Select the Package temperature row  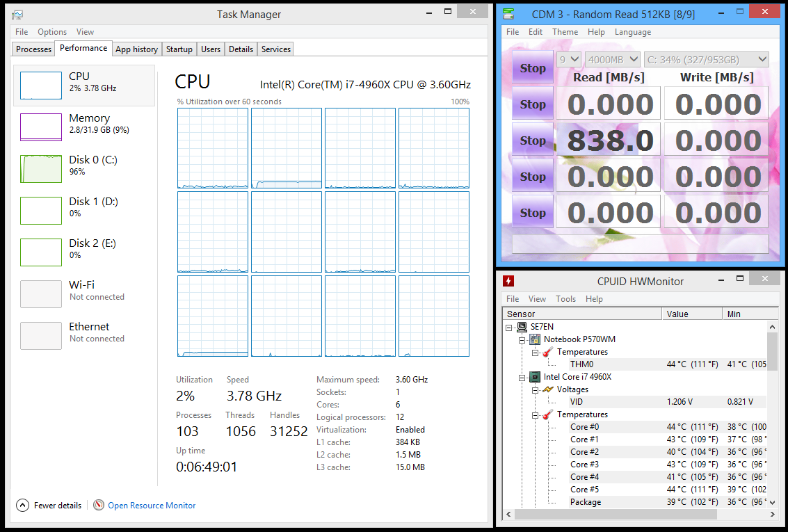click(668, 502)
